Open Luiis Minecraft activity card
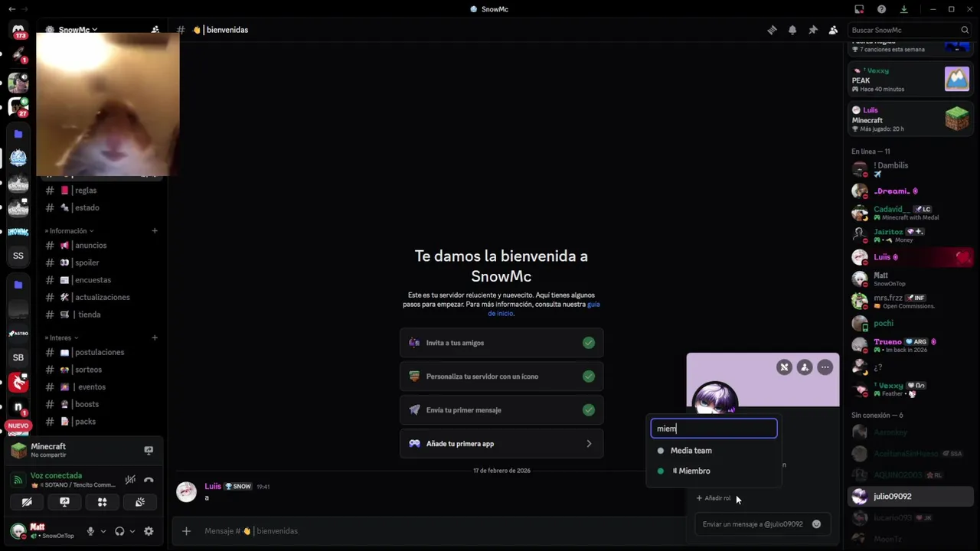This screenshot has height=551, width=980. click(x=911, y=119)
